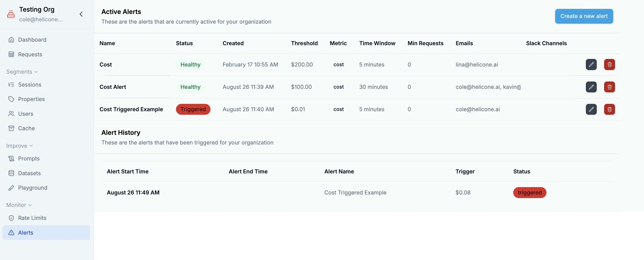Open the Sessions view
This screenshot has height=260, width=644.
[x=30, y=85]
